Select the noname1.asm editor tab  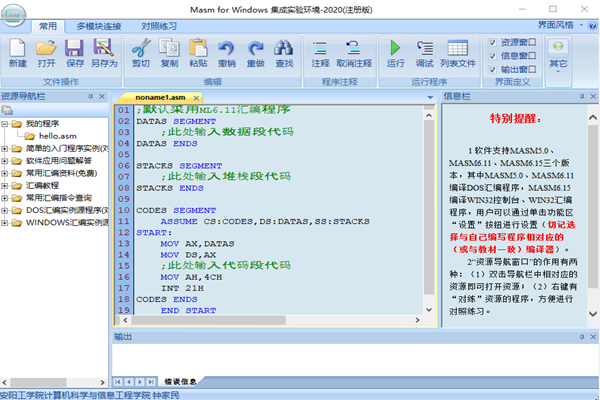pos(160,98)
